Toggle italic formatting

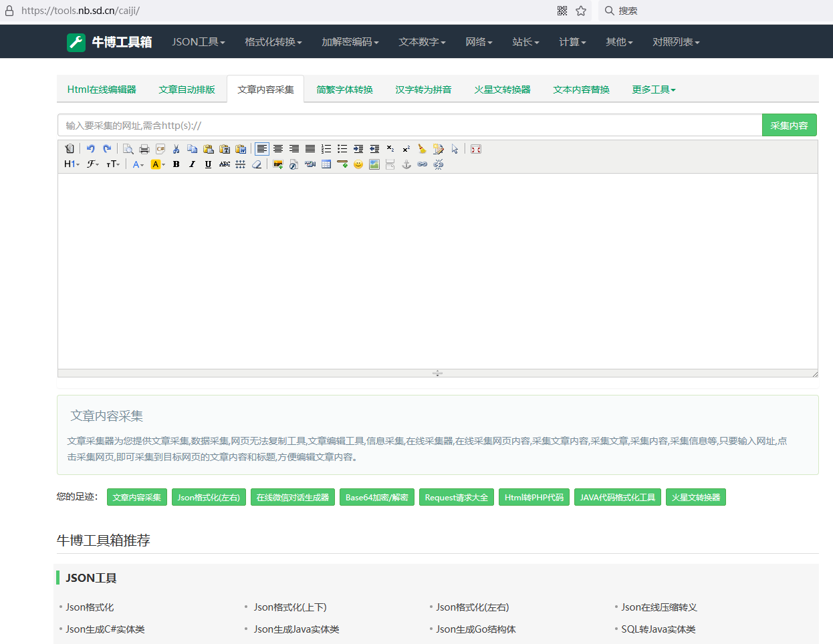[x=192, y=164]
